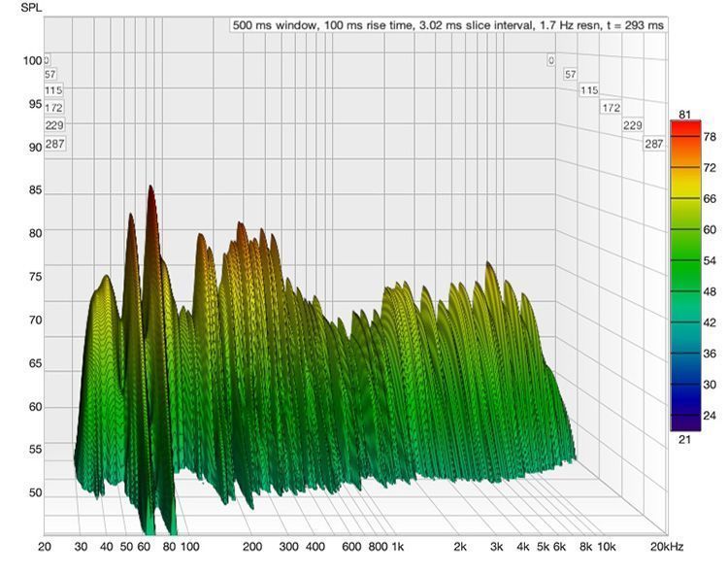
Task: Click the 55 dB SPL axis label
Action: tap(35, 449)
